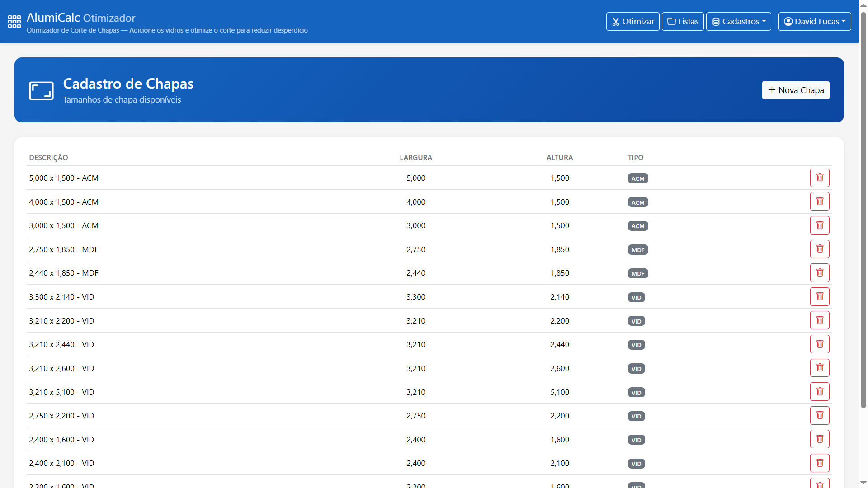Delete the 3,300 x 2,140 - VID sheet
The width and height of the screenshot is (868, 488).
point(820,296)
